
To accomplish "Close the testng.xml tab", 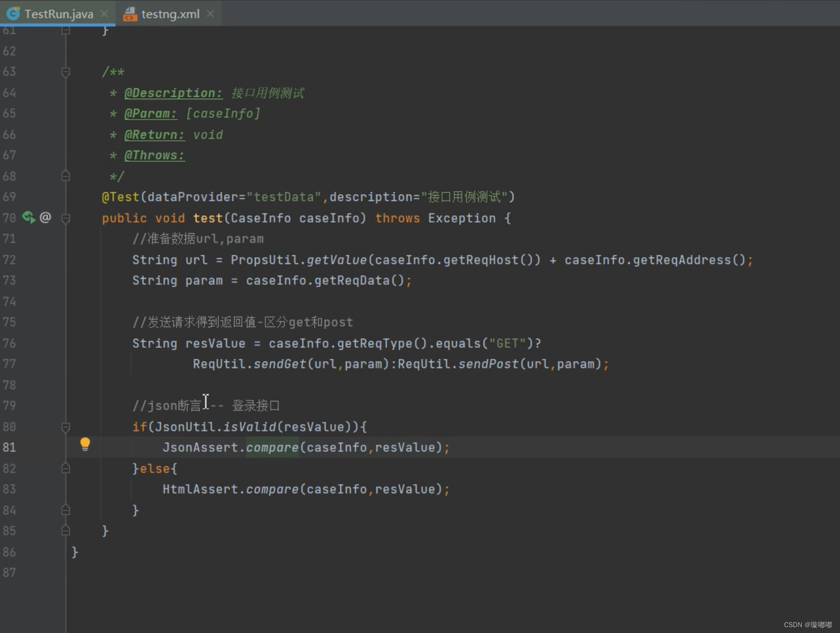I will coord(210,14).
